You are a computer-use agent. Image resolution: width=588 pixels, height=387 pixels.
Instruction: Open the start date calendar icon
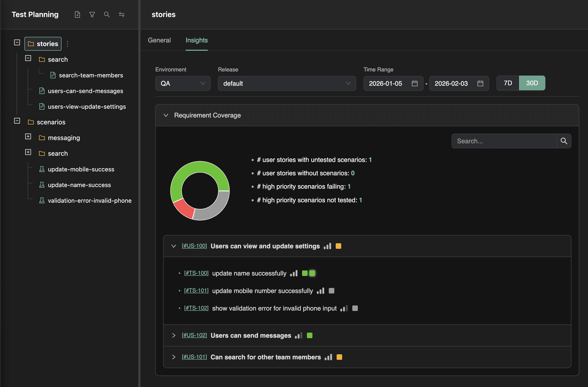[415, 83]
